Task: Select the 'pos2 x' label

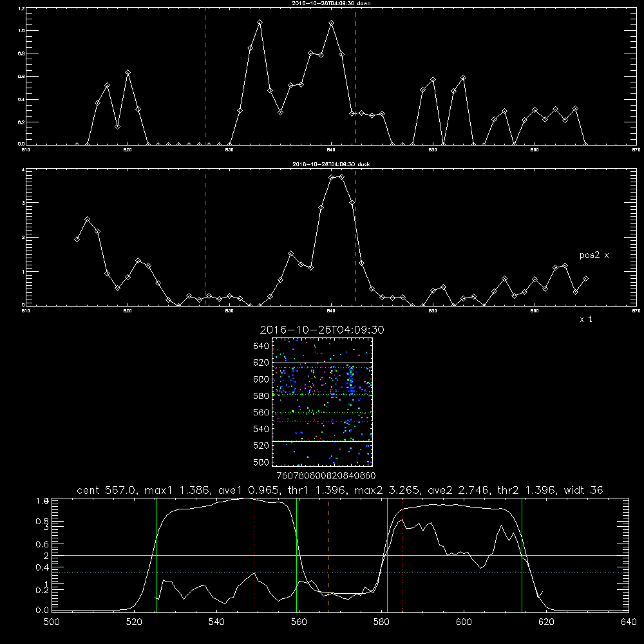Action: pos(594,255)
